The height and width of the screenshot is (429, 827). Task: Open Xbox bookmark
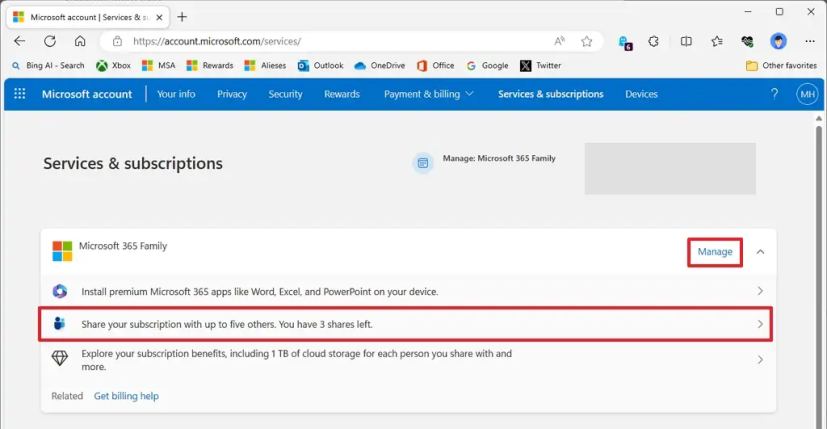coord(113,65)
